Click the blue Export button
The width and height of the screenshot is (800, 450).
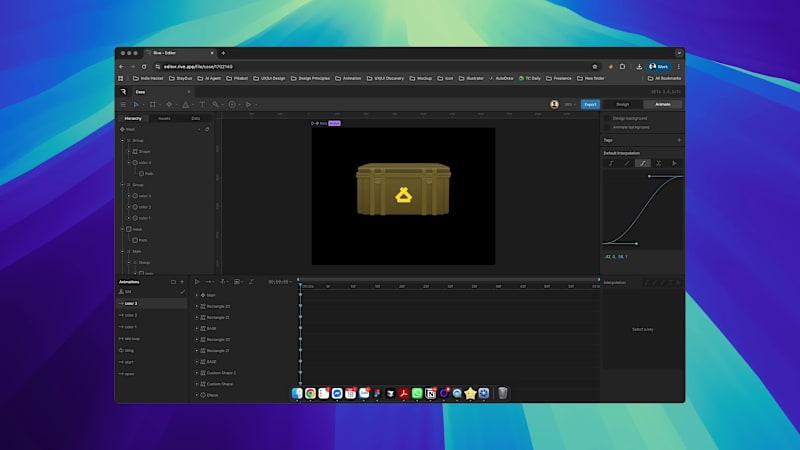tap(590, 104)
